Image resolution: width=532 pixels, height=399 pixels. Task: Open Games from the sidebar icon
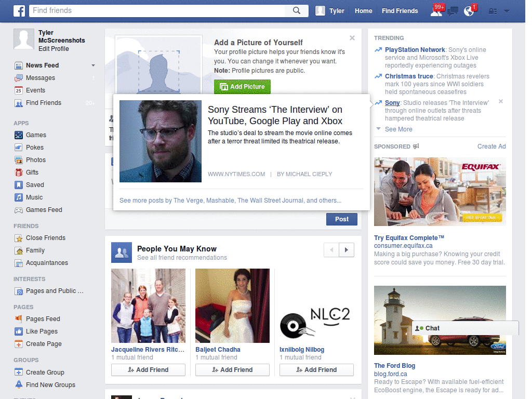pyautogui.click(x=18, y=135)
